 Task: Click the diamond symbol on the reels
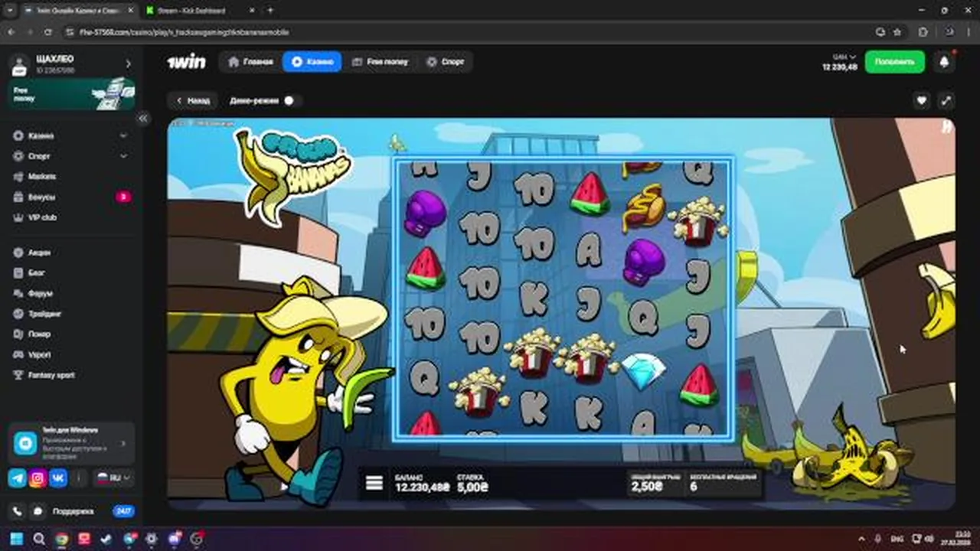(x=642, y=373)
